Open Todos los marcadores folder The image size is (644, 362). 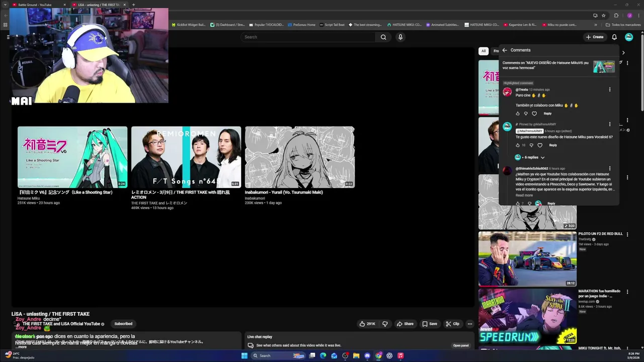click(623, 25)
